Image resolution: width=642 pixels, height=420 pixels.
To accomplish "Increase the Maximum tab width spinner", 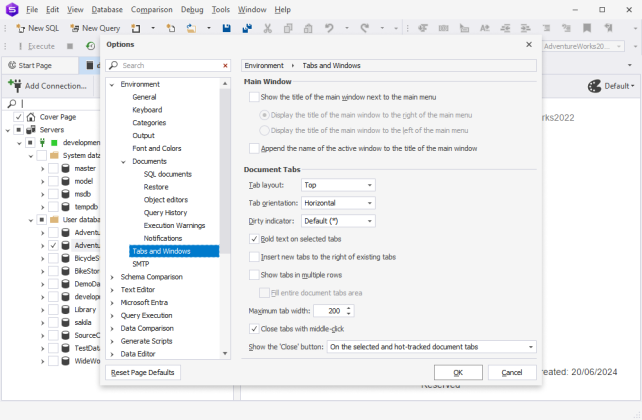I will click(349, 309).
